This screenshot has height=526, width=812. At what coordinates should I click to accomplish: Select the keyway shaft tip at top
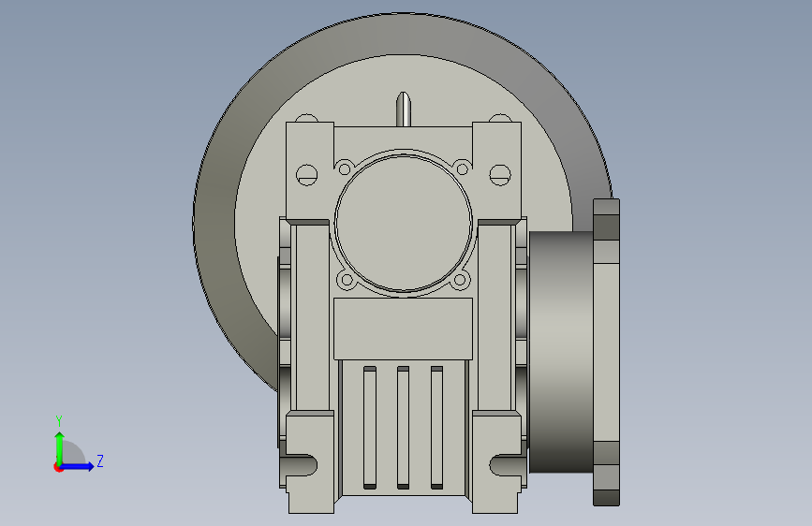pyautogui.click(x=404, y=109)
